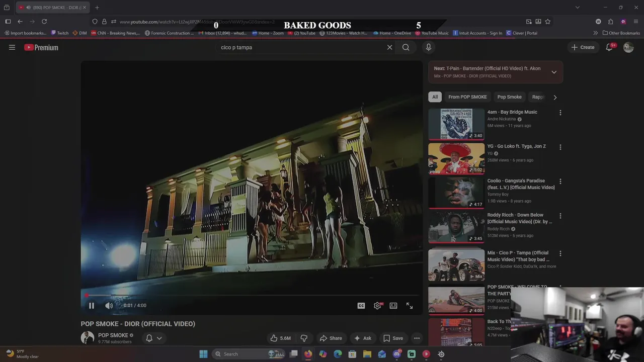Open the Home - OneDrive bookmark
The image size is (644, 362).
pos(392,33)
